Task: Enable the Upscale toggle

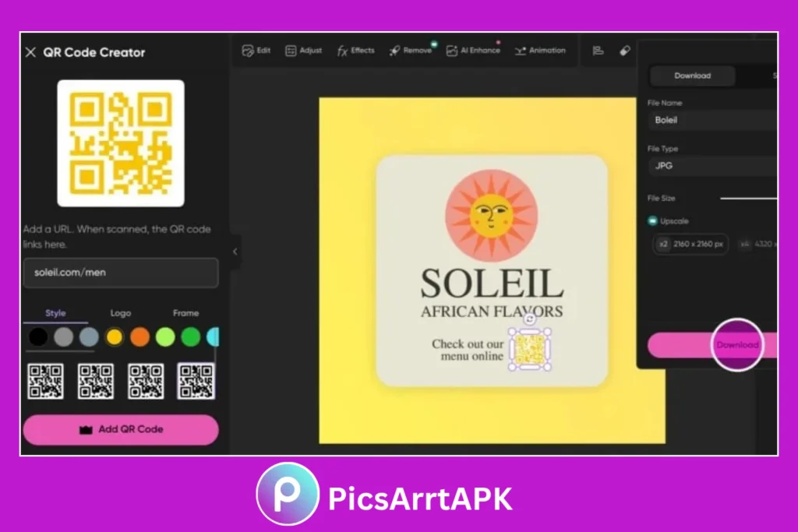Action: click(651, 220)
